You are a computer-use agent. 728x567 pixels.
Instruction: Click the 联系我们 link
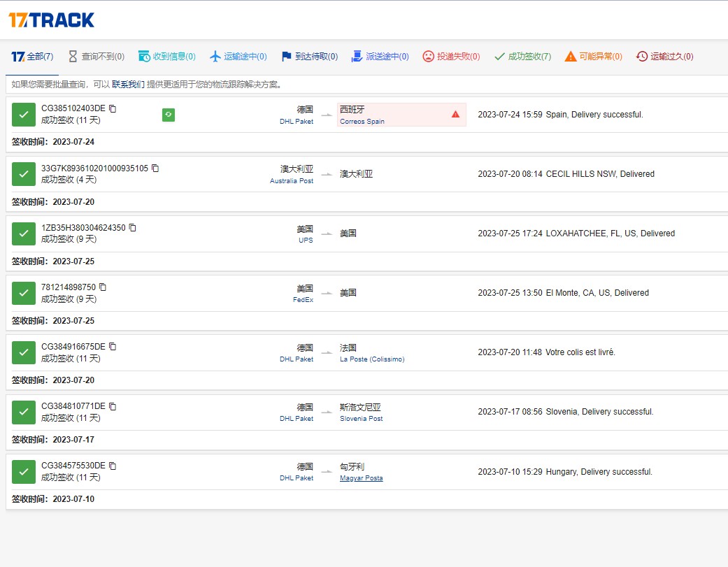click(128, 85)
